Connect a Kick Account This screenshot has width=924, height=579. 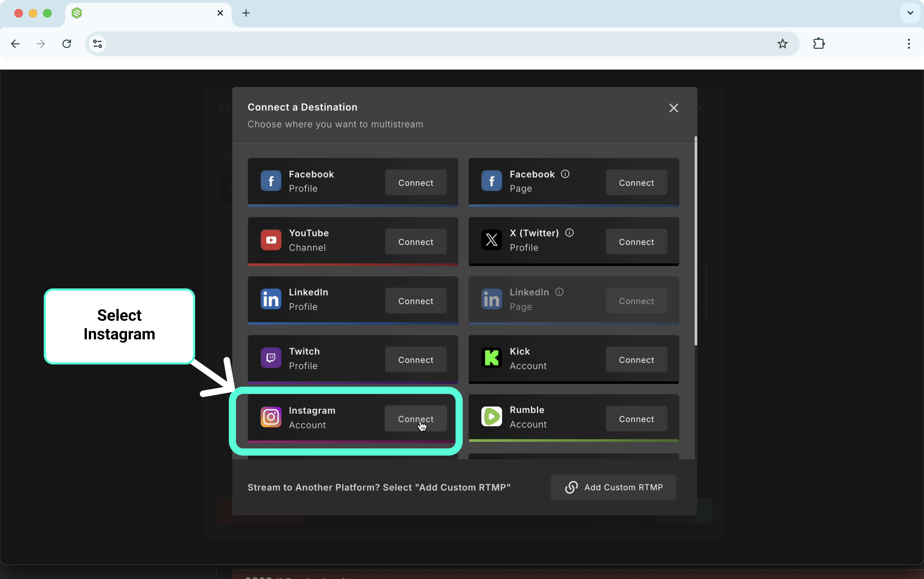tap(636, 360)
